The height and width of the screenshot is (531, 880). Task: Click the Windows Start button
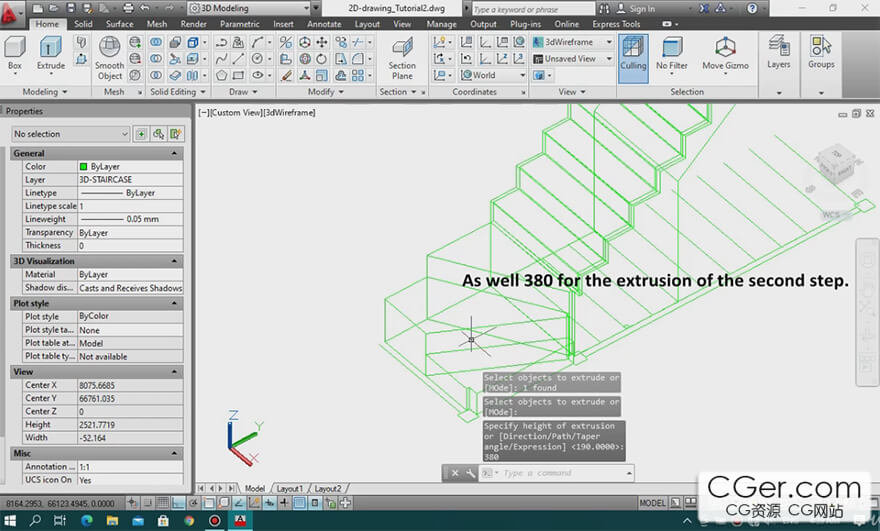[x=10, y=521]
